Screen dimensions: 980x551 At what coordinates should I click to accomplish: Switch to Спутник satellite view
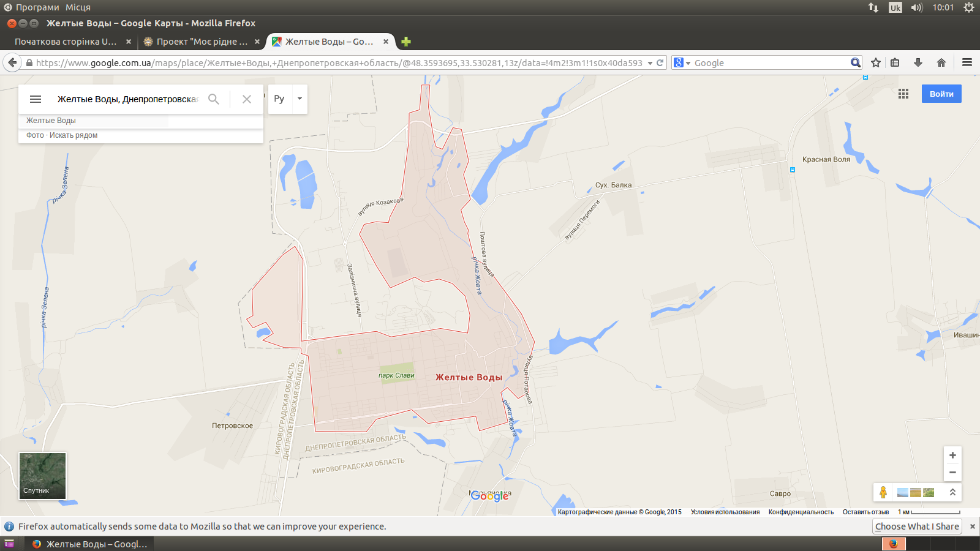(x=42, y=476)
